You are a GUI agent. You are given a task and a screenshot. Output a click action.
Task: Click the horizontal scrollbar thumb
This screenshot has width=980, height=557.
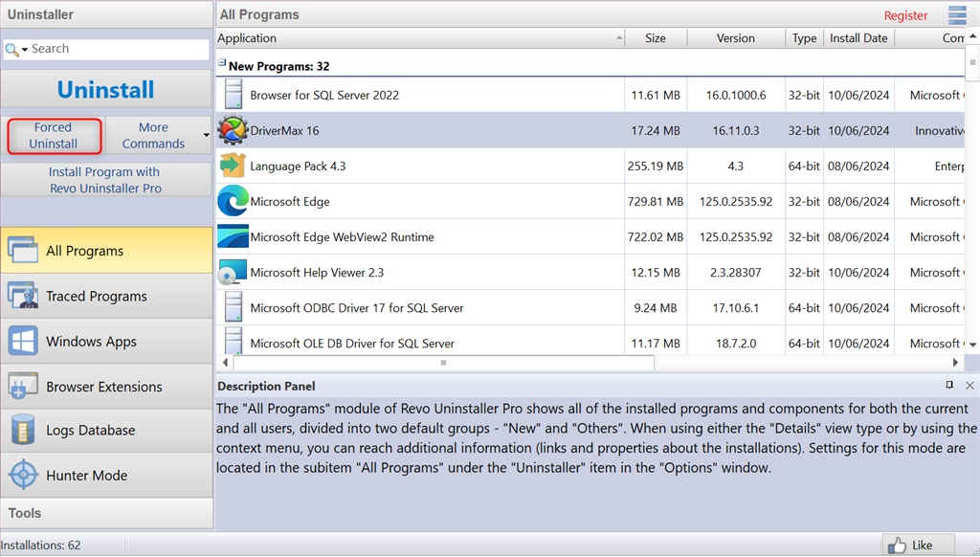coord(444,363)
